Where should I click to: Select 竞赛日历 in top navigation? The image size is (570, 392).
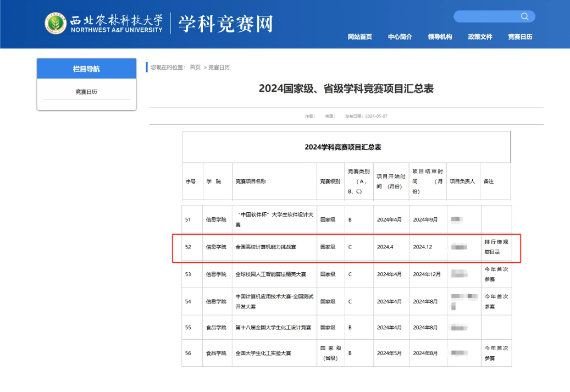pyautogui.click(x=520, y=37)
